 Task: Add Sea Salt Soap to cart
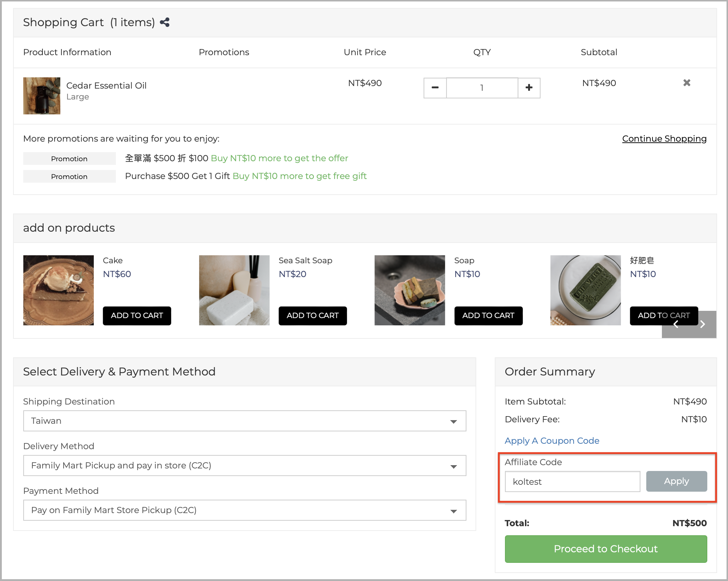312,316
